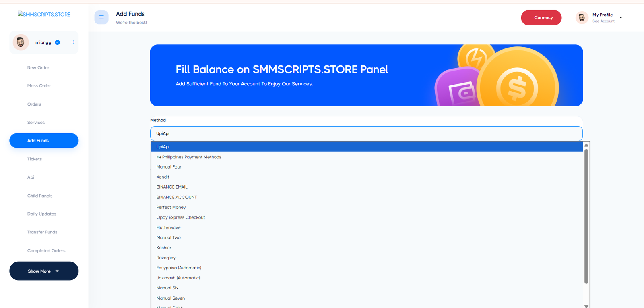Choose Razorpay as the payment method
The width and height of the screenshot is (644, 308).
tap(367, 258)
